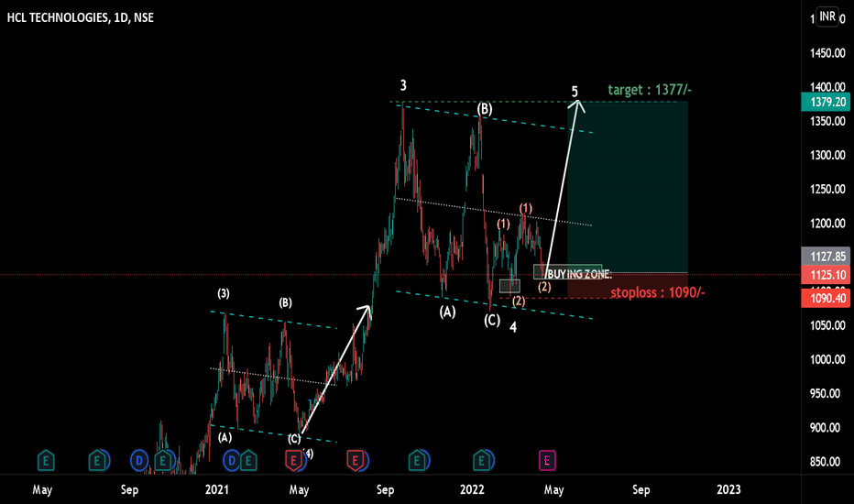Click the red earnings icon before Sep 2021
This screenshot has height=504, width=854.
point(356,461)
